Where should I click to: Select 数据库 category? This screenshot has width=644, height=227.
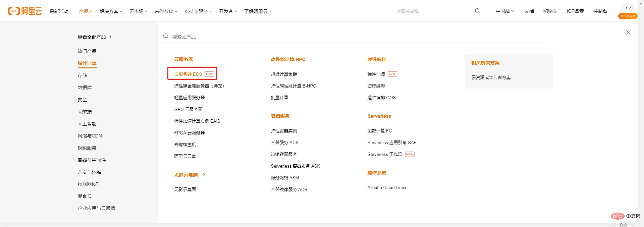click(85, 88)
